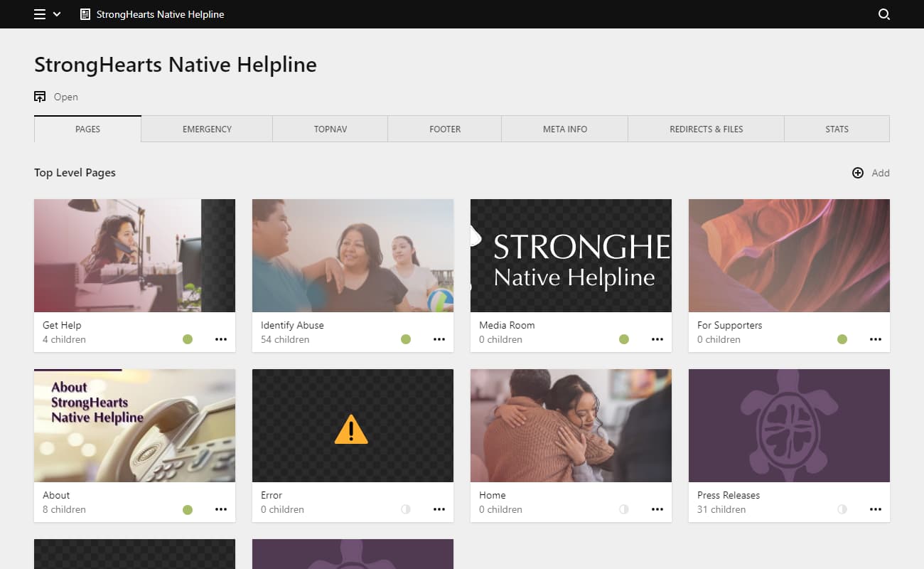
Task: Toggle Identify Abuse green status dot
Action: click(x=406, y=339)
